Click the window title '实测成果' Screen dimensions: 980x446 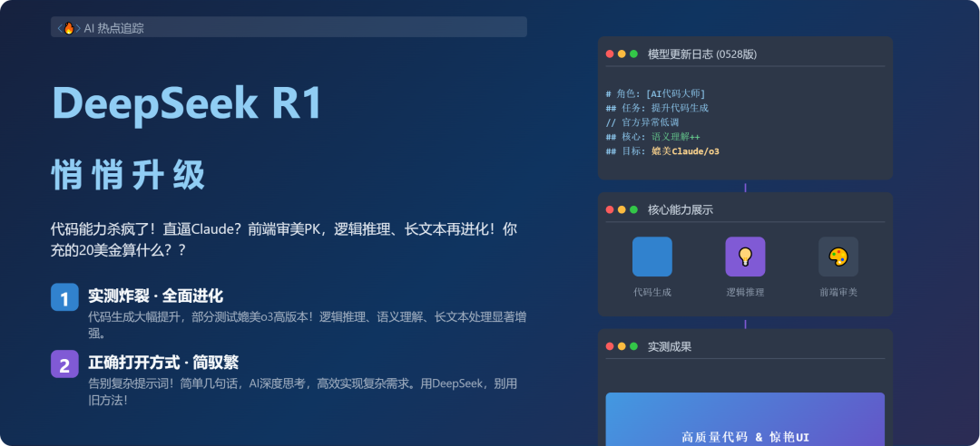click(x=670, y=346)
